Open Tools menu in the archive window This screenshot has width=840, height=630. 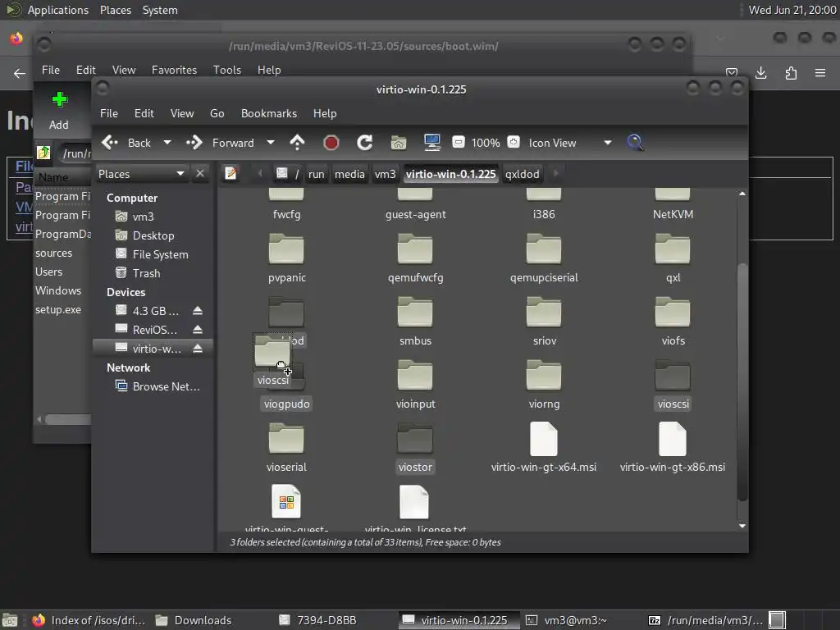click(x=227, y=71)
